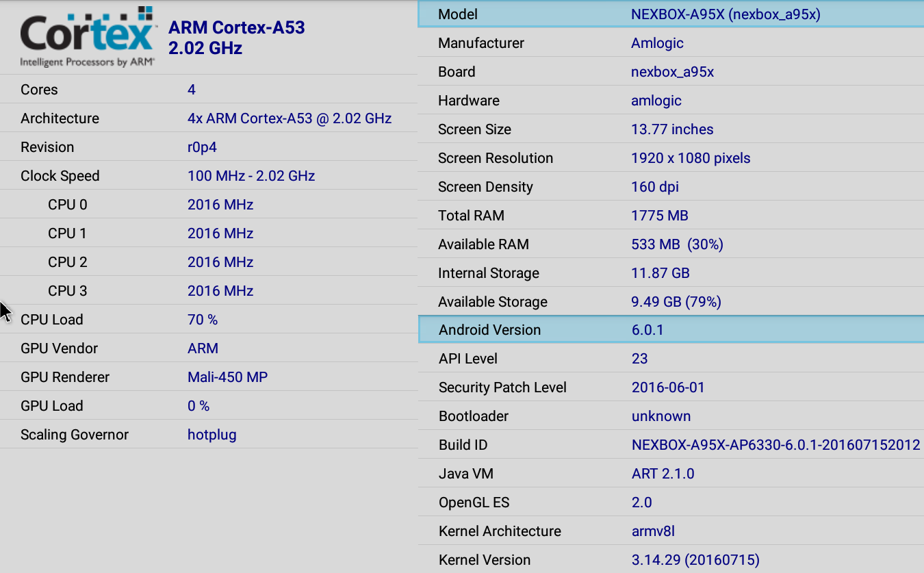Click the Cores label
Image resolution: width=924 pixels, height=573 pixels.
(x=39, y=90)
